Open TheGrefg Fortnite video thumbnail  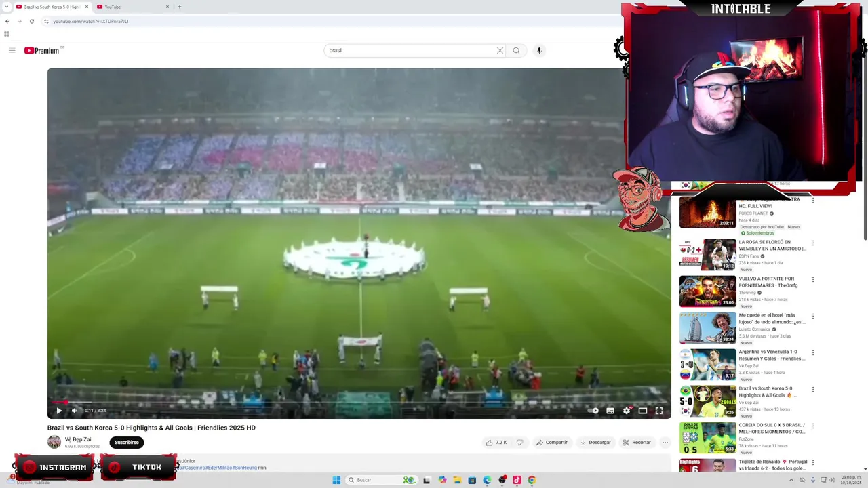707,291
